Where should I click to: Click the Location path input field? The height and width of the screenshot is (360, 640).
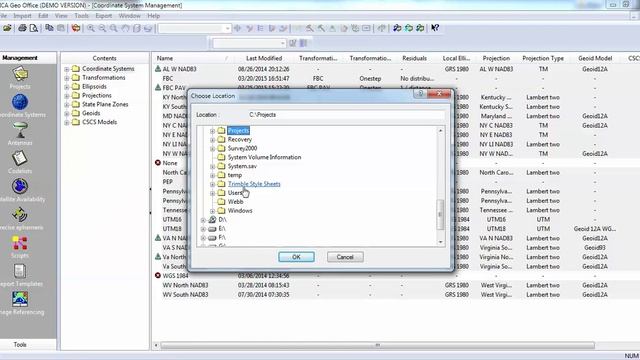click(346, 115)
